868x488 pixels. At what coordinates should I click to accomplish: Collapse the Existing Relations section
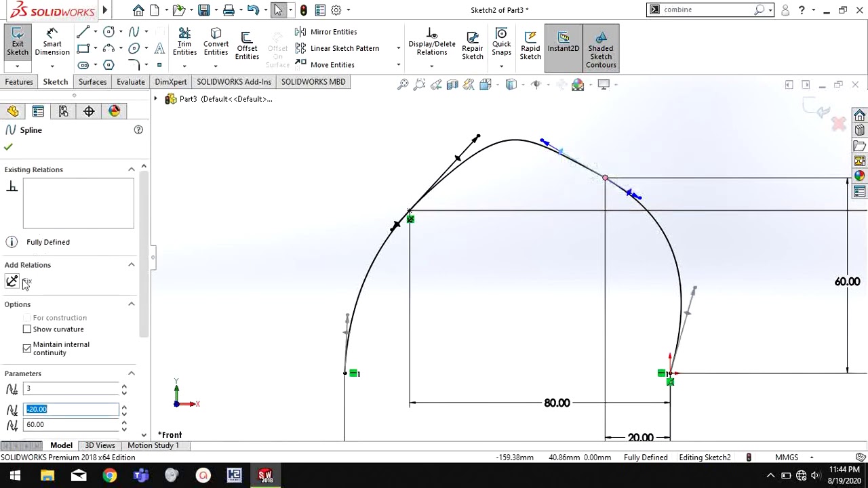[x=132, y=169]
